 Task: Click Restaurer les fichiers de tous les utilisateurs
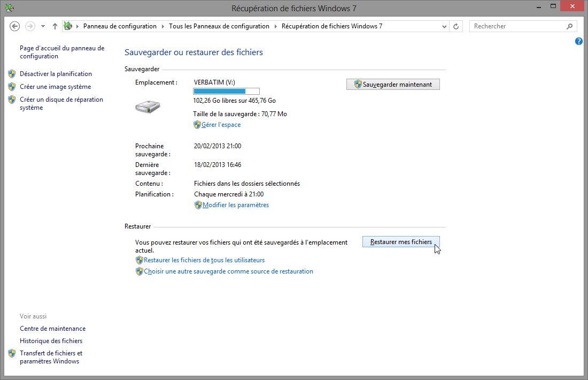204,260
